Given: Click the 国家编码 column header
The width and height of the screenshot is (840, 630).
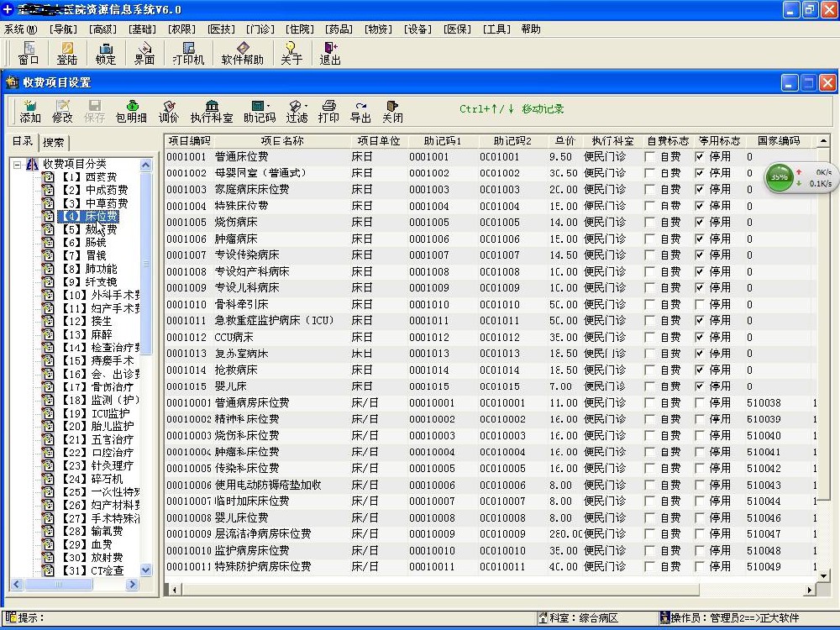Looking at the screenshot, I should click(x=779, y=141).
